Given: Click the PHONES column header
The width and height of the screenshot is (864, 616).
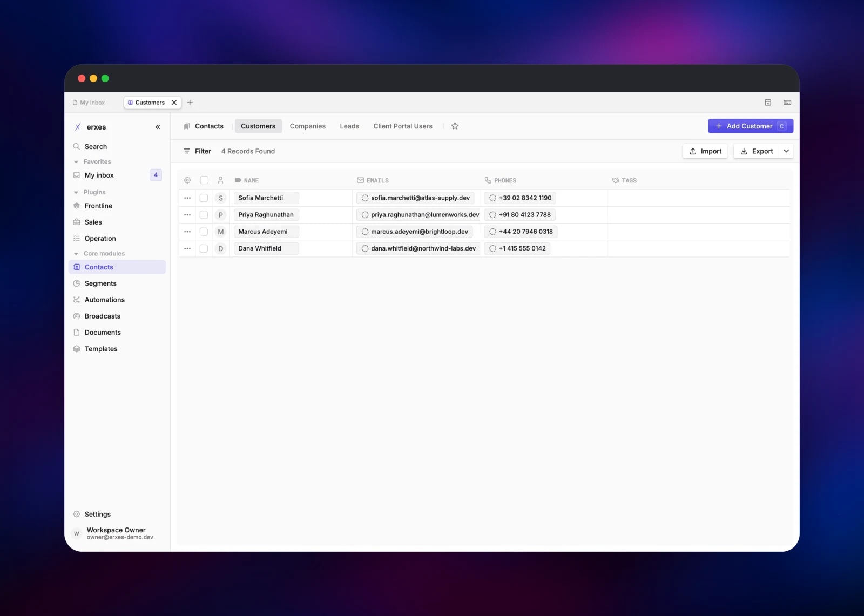Looking at the screenshot, I should 501,180.
